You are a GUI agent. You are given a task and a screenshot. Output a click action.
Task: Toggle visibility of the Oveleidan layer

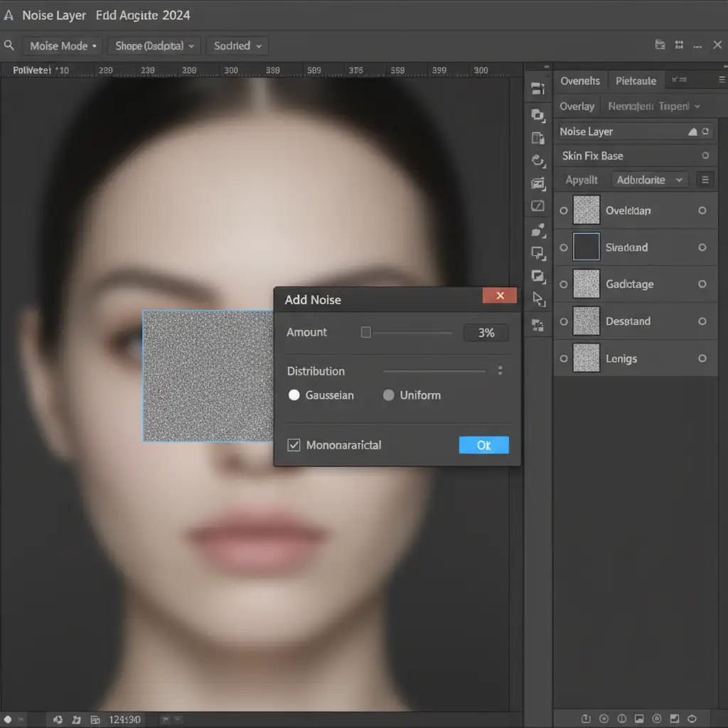pos(564,210)
